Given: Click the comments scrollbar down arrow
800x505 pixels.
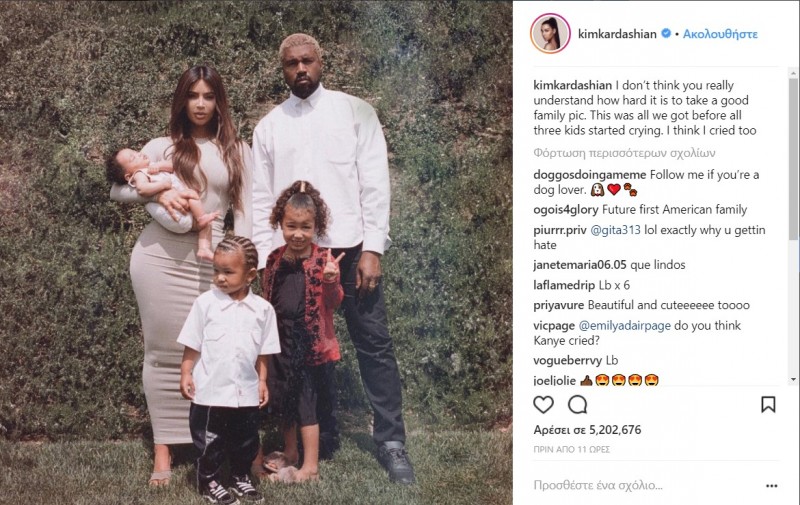Looking at the screenshot, I should [x=793, y=380].
